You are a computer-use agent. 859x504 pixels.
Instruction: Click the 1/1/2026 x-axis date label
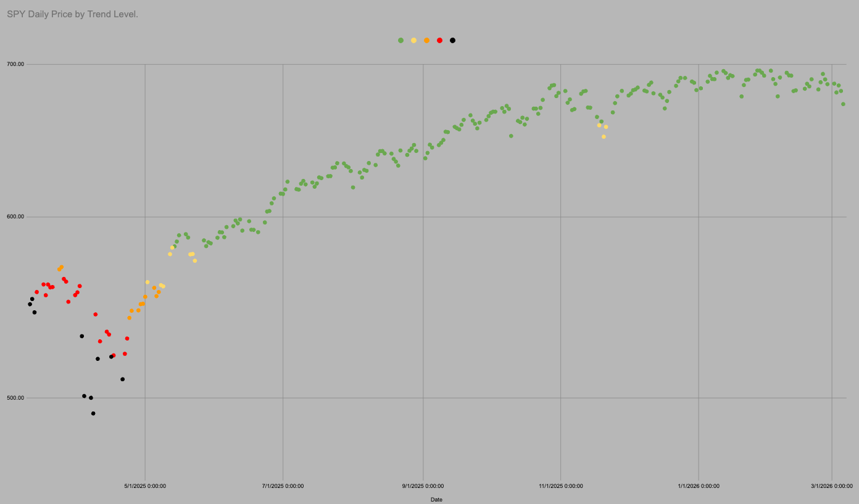[699, 486]
